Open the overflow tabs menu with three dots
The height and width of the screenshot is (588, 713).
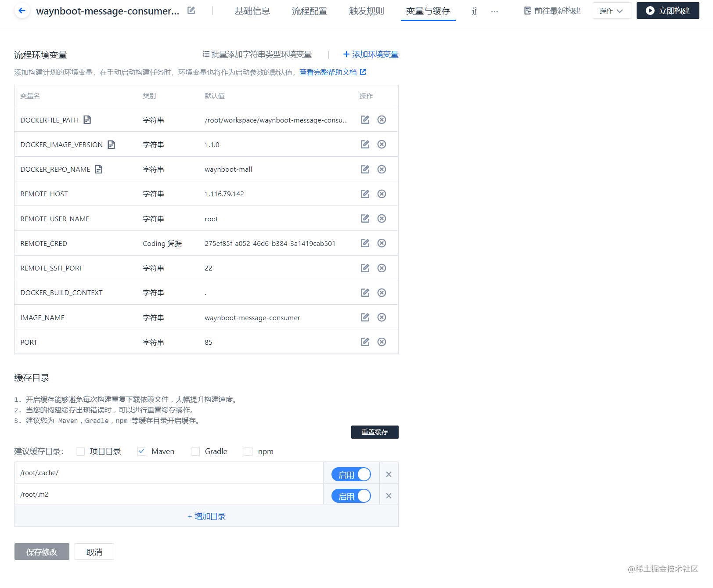pyautogui.click(x=494, y=12)
